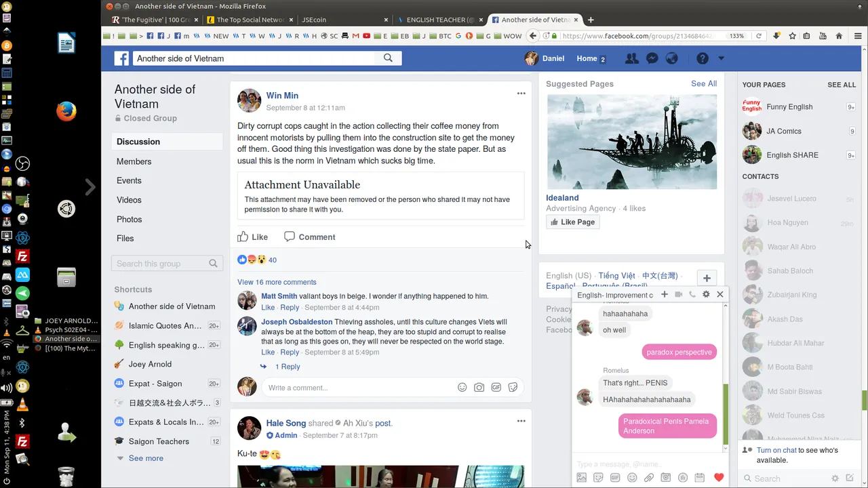Select Videos in group menu
868x488 pixels.
[x=129, y=200]
